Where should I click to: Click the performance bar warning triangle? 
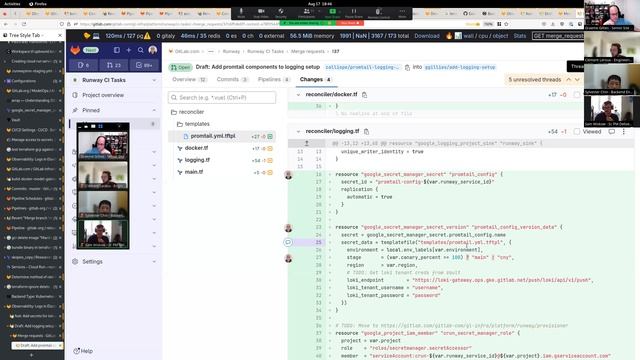click(147, 36)
